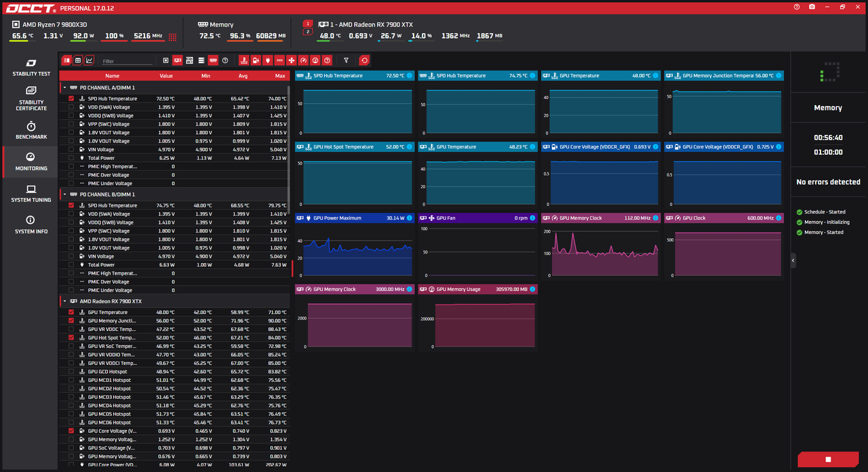Select GPU 1 in the header selector
This screenshot has width=868, height=472.
(308, 24)
